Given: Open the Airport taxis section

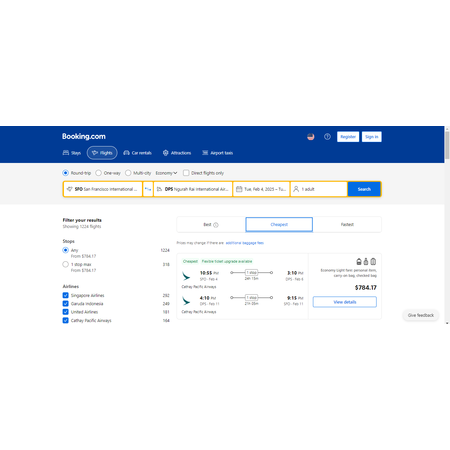Looking at the screenshot, I should point(217,153).
